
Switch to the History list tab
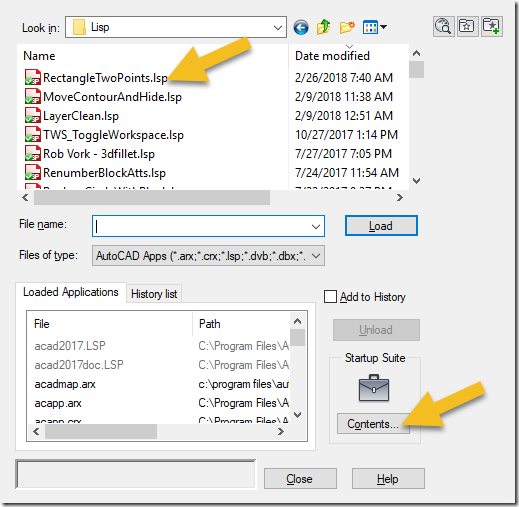click(154, 294)
